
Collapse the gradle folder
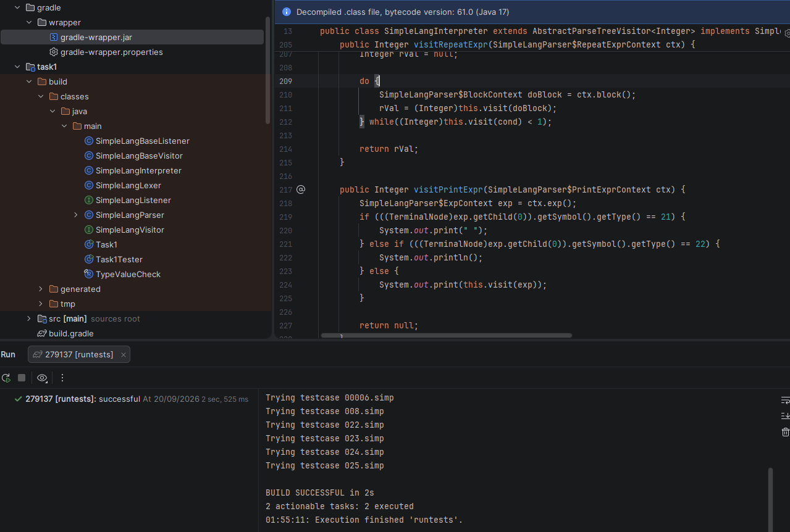(17, 7)
